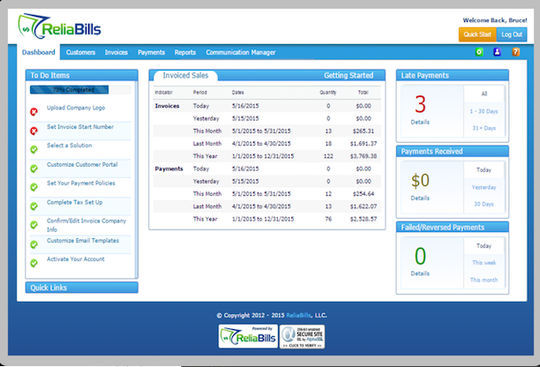The height and width of the screenshot is (367, 540).
Task: Open the Customize Customer Portal link
Action: 82,165
